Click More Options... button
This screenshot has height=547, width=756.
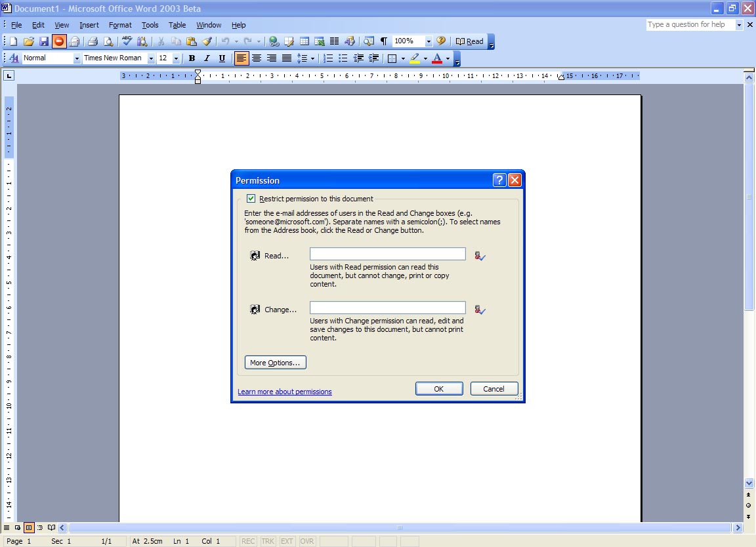tap(276, 363)
